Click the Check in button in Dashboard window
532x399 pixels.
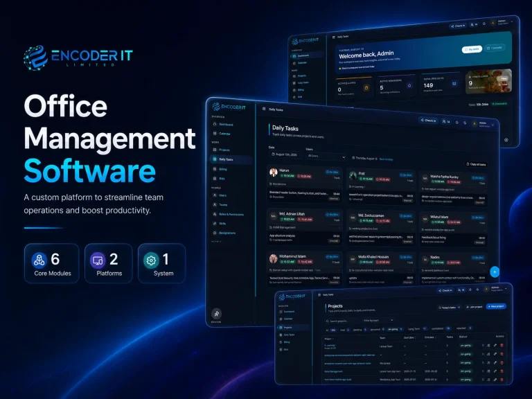458,26
